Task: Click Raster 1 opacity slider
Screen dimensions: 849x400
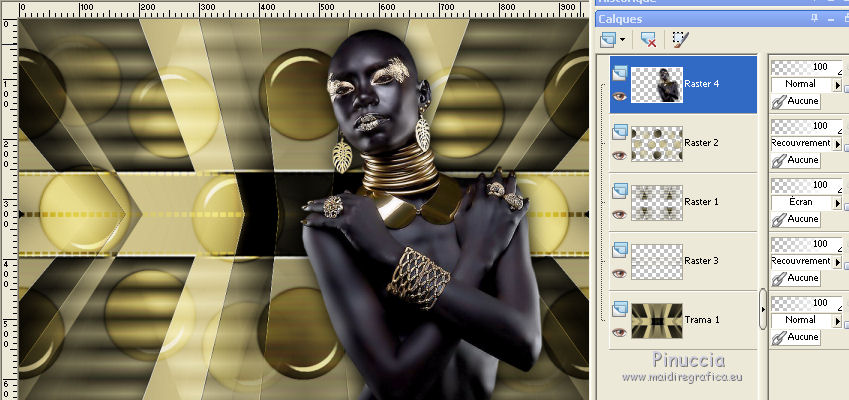Action: [806, 186]
